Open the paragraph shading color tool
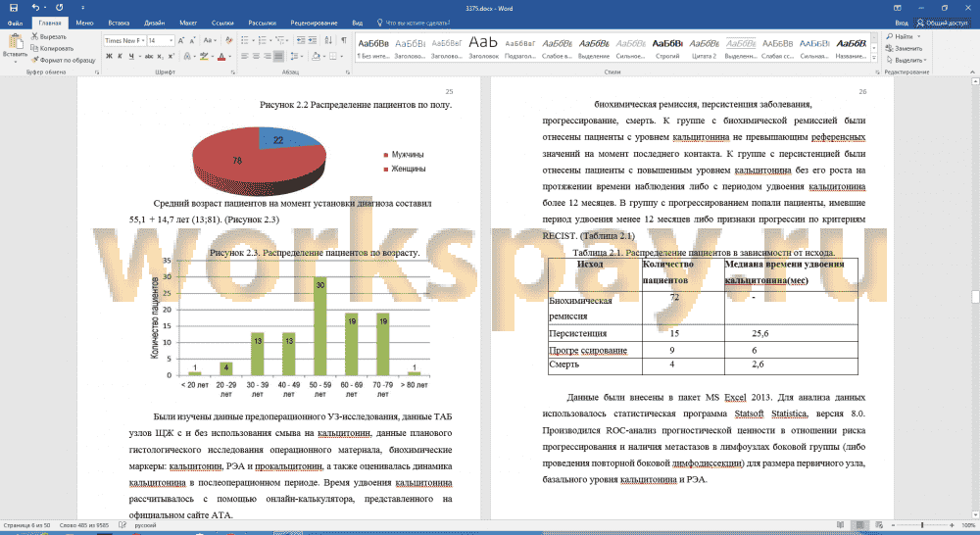 point(317,56)
